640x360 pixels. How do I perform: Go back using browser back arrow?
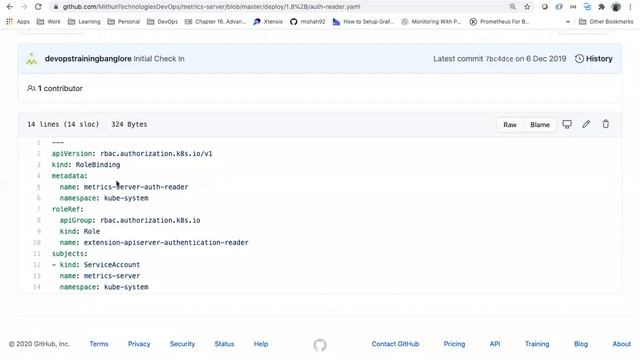tap(9, 7)
